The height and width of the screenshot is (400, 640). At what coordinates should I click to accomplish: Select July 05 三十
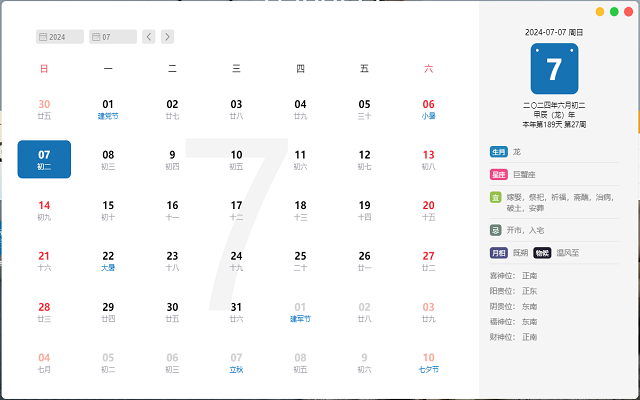[x=364, y=109]
